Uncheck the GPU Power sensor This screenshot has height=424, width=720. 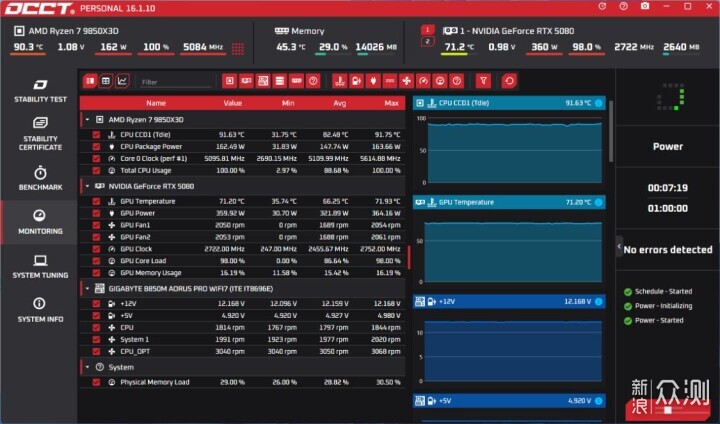(96, 213)
